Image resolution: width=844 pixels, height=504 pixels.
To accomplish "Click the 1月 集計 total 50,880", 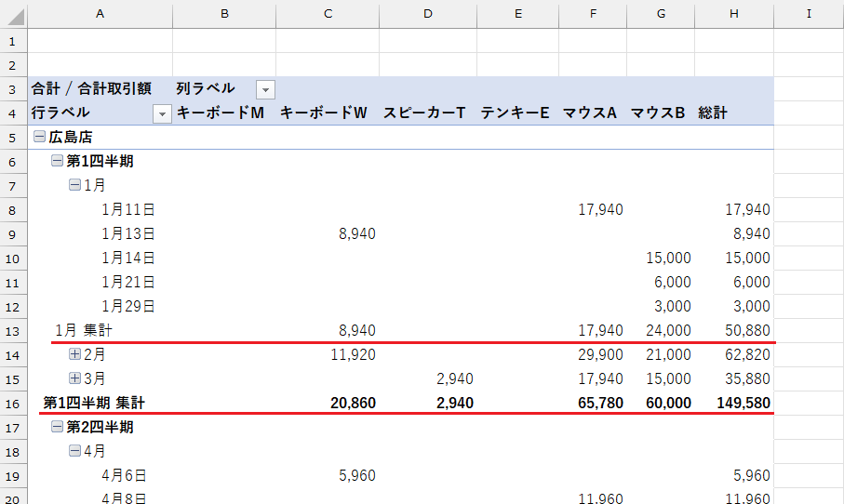I will coord(747,330).
